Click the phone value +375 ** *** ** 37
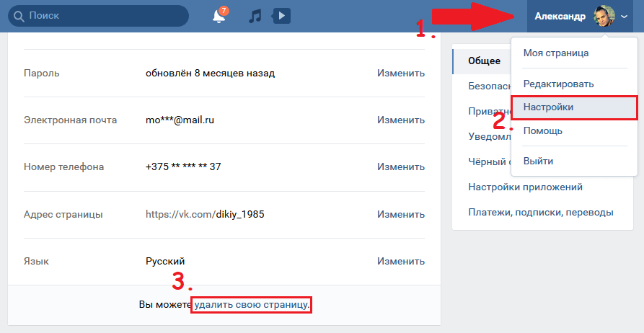Screen dimensions: 644x333 183,166
